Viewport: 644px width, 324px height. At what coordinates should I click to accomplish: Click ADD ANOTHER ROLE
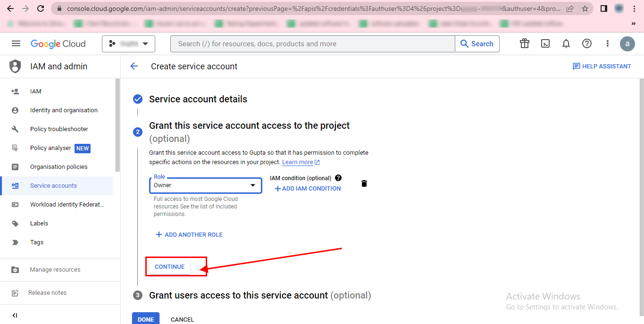coord(189,235)
